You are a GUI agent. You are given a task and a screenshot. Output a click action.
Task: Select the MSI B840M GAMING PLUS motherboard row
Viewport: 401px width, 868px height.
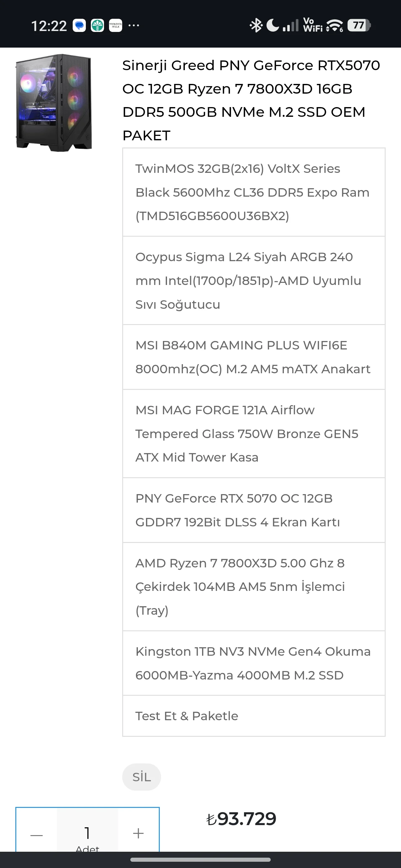point(254,357)
